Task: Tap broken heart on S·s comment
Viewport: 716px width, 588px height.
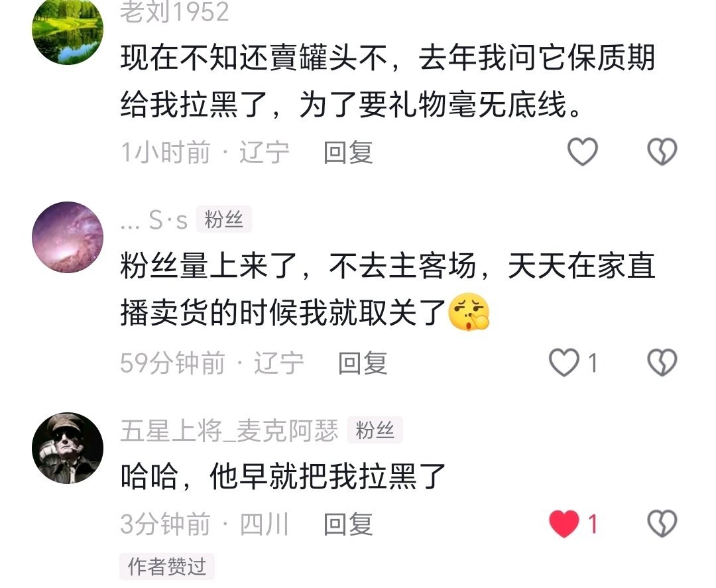Action: click(662, 363)
